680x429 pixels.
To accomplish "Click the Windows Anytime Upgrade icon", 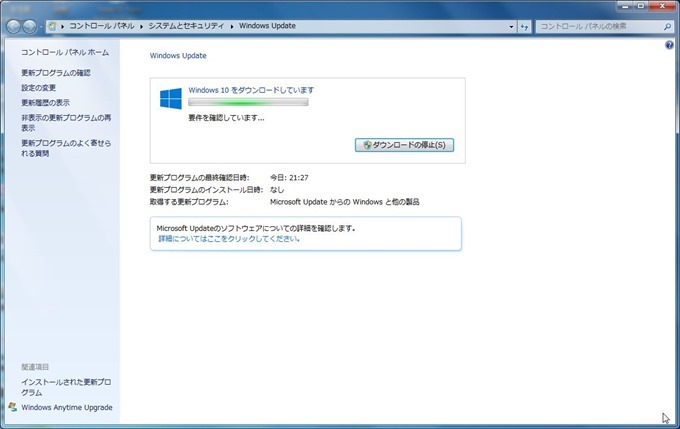I will [x=13, y=407].
